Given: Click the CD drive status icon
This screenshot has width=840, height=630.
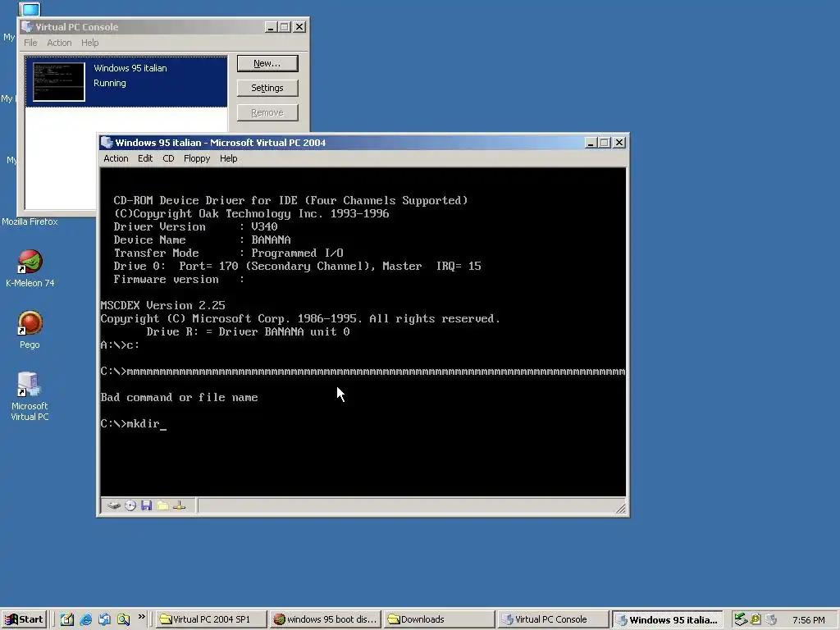Looking at the screenshot, I should click(x=130, y=505).
